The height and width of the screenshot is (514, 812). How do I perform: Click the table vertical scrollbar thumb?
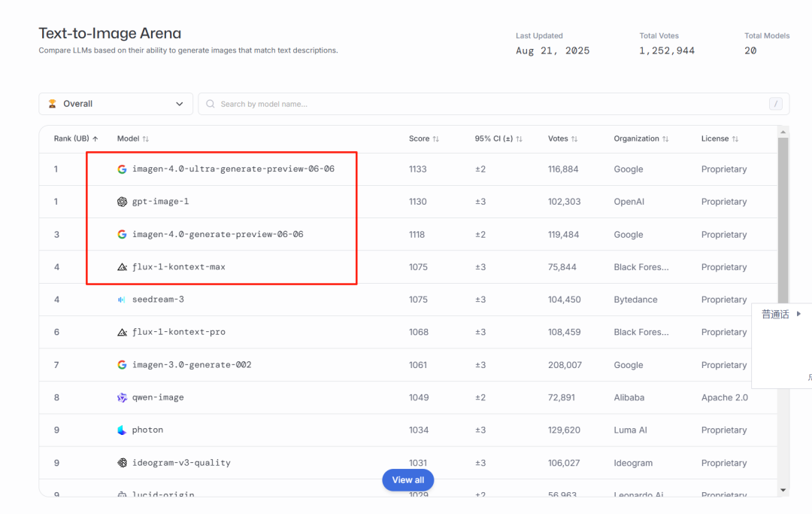point(783,221)
